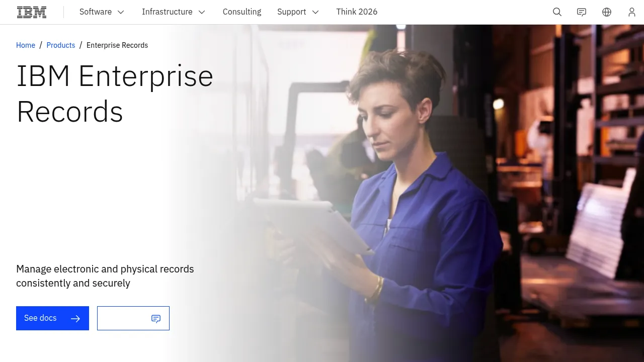Expand the Software menu
This screenshot has width=644, height=362.
point(102,12)
